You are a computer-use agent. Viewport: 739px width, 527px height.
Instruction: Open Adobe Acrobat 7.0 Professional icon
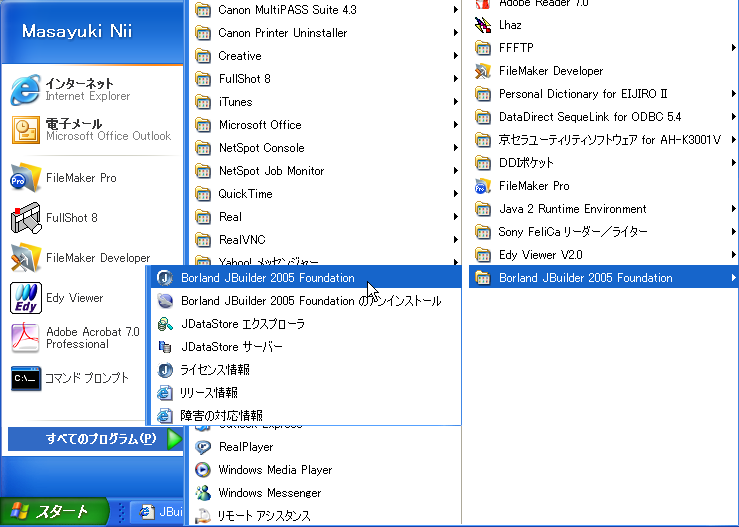(x=25, y=338)
